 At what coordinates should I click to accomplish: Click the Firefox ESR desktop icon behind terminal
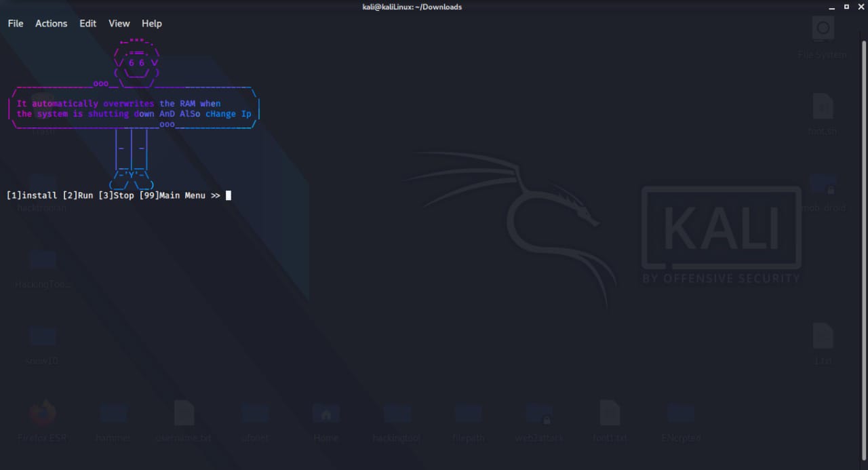42,413
